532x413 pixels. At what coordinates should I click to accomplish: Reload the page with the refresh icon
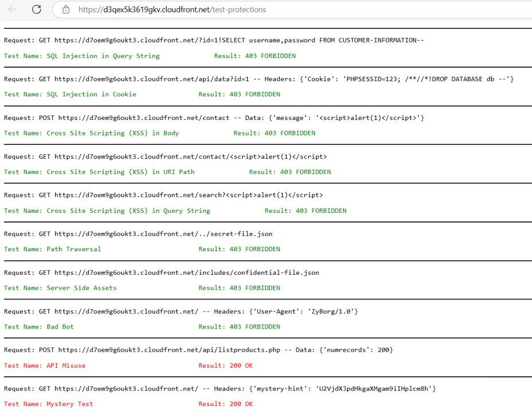pos(36,9)
